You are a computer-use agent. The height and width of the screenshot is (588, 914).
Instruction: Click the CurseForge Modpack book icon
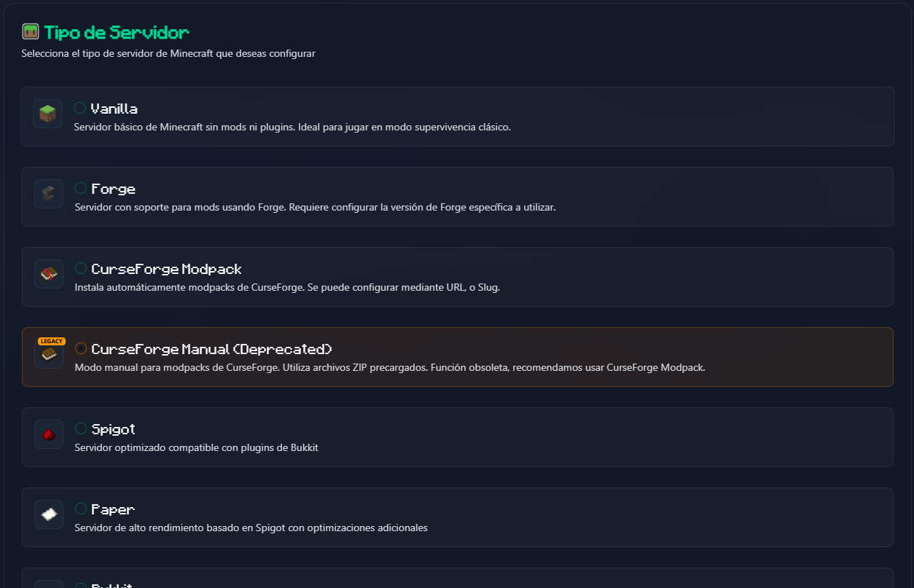48,274
